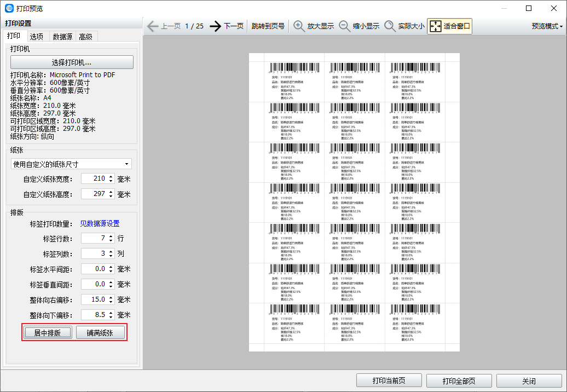Screen dimensions: 567x392
Task: Increase custom paper width with up arrow
Action: [111, 176]
